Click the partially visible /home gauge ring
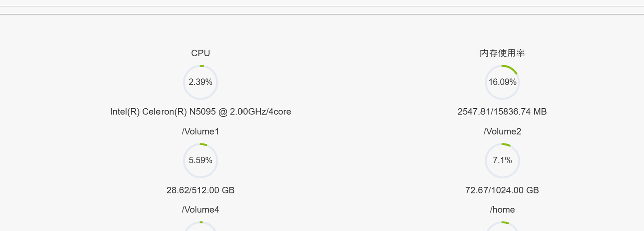Image resolution: width=644 pixels, height=231 pixels. [x=493, y=225]
